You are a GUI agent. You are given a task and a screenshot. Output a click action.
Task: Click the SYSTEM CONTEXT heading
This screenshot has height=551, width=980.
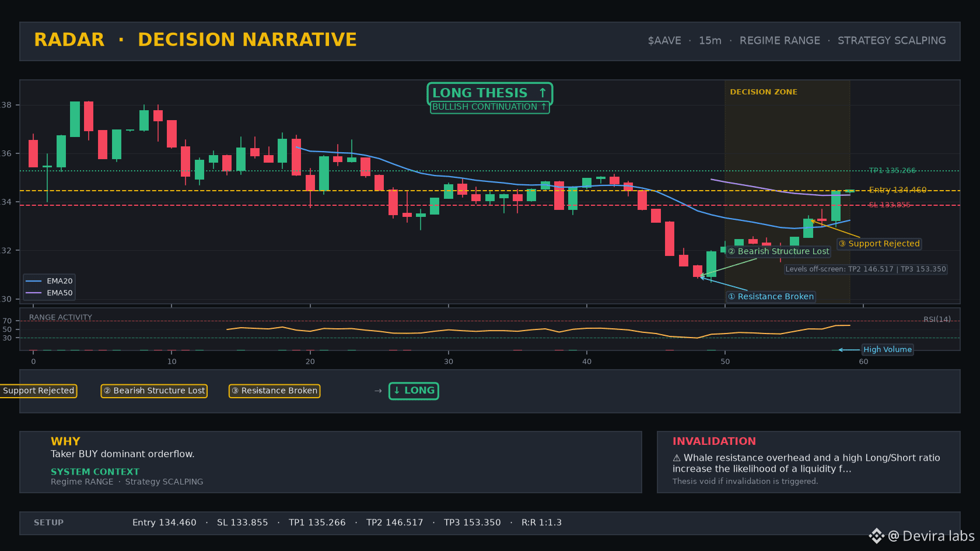(95, 472)
